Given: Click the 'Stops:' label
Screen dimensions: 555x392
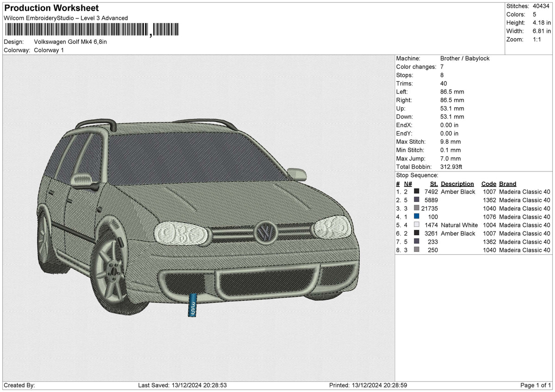Looking at the screenshot, I should click(405, 75).
